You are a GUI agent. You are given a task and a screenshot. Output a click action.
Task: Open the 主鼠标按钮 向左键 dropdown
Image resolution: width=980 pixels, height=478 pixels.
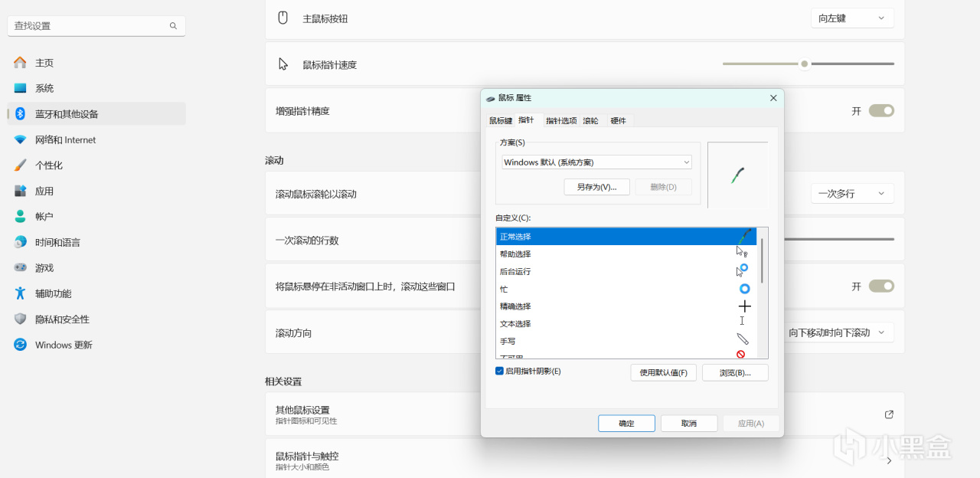tap(852, 18)
